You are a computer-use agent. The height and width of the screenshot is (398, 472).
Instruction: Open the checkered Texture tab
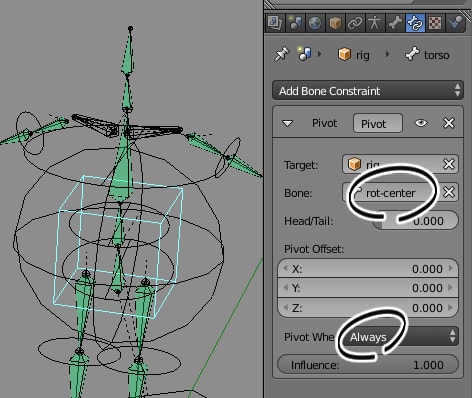pyautogui.click(x=435, y=23)
